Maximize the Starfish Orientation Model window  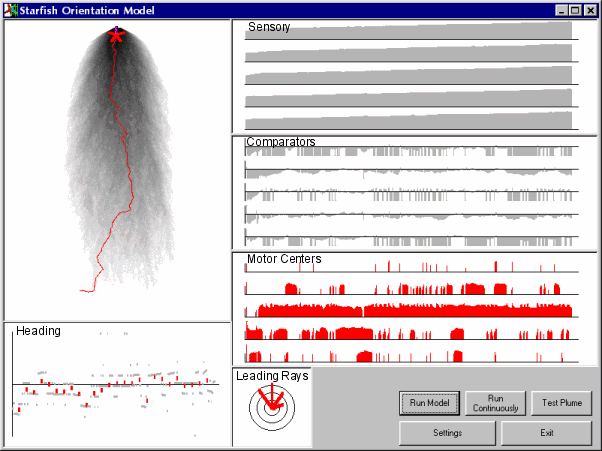(575, 10)
